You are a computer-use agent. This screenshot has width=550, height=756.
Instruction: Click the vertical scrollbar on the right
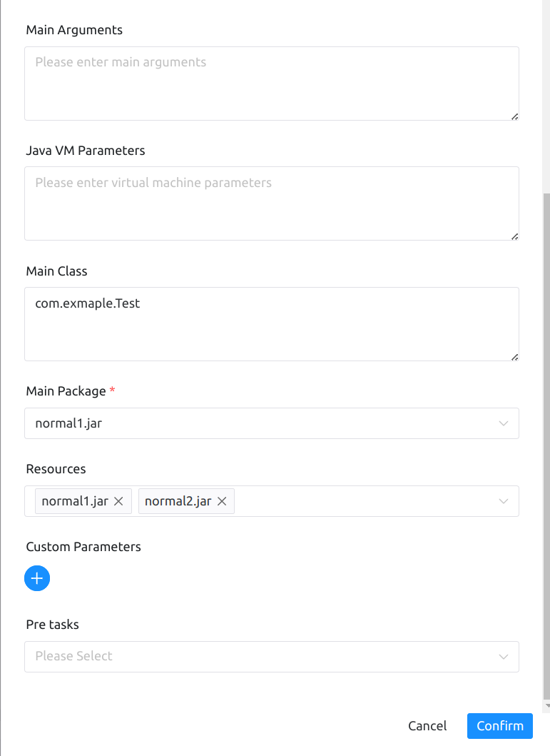pyautogui.click(x=546, y=443)
